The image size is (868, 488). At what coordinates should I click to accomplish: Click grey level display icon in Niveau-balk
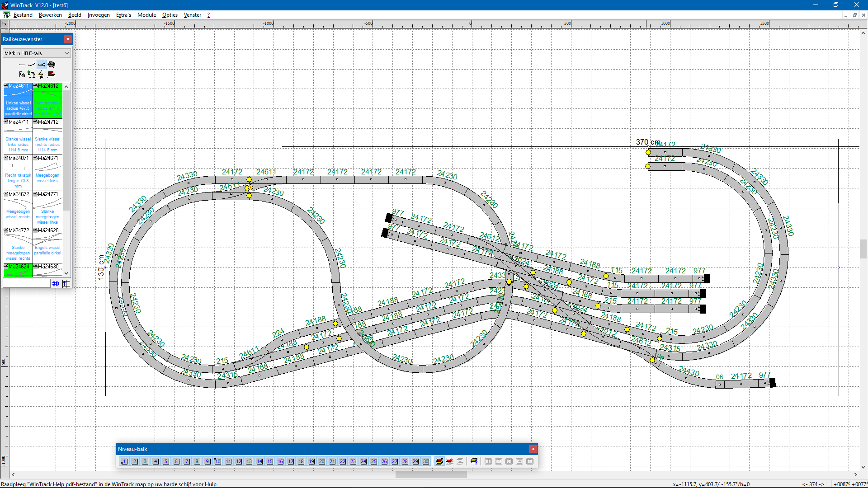click(460, 461)
